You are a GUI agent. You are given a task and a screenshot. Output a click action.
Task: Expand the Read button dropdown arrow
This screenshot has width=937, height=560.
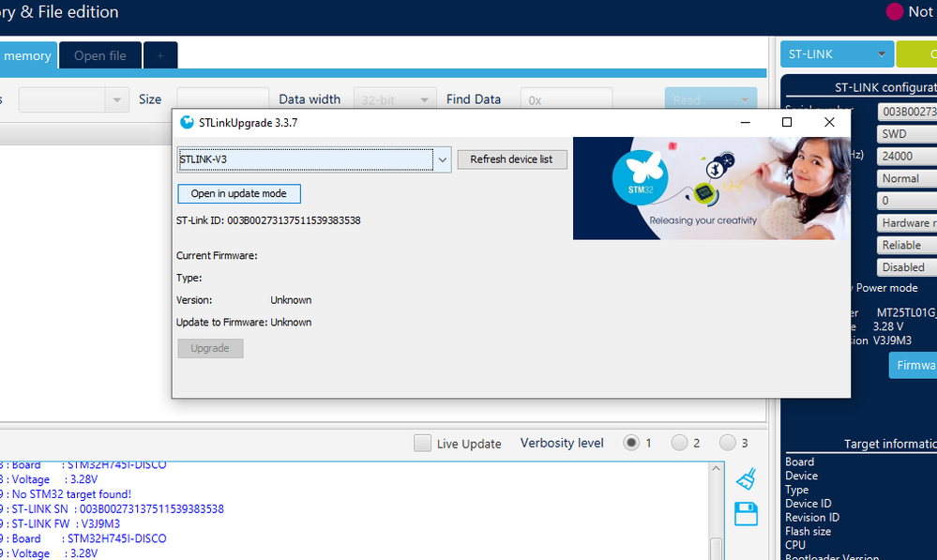[x=745, y=100]
